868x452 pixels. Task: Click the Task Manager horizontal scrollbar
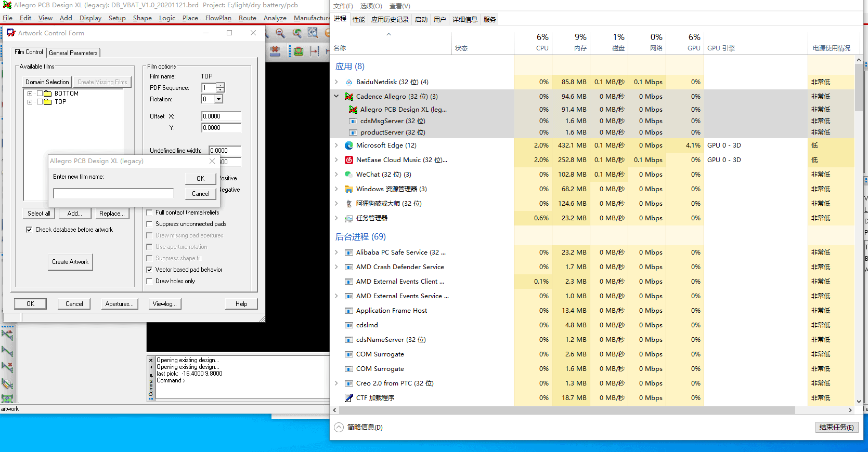[x=566, y=410]
